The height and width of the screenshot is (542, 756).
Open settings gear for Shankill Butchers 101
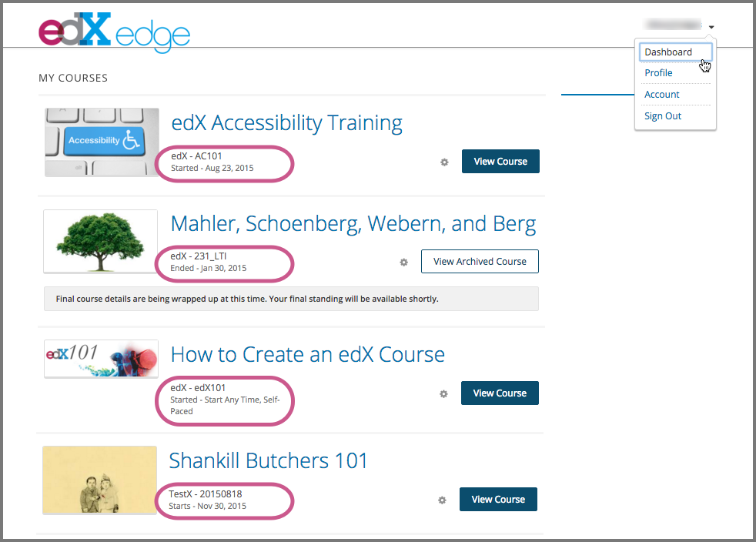pos(442,500)
